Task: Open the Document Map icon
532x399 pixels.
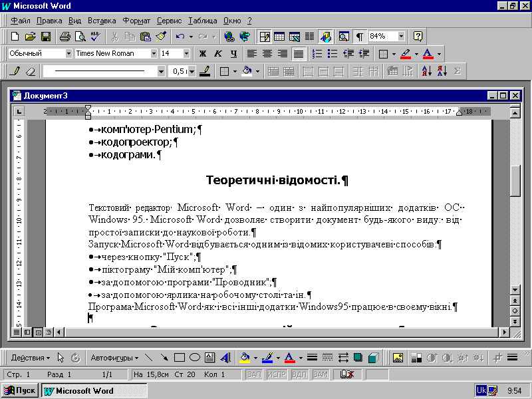Action: [x=344, y=36]
